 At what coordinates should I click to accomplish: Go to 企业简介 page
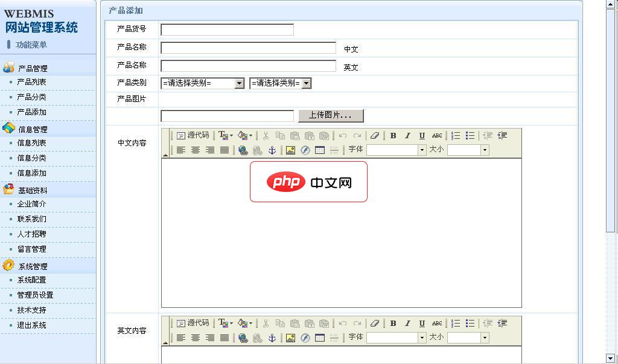31,204
